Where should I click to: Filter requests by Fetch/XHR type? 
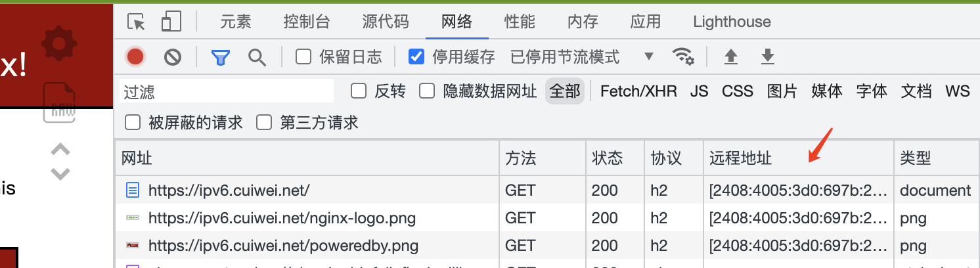638,91
